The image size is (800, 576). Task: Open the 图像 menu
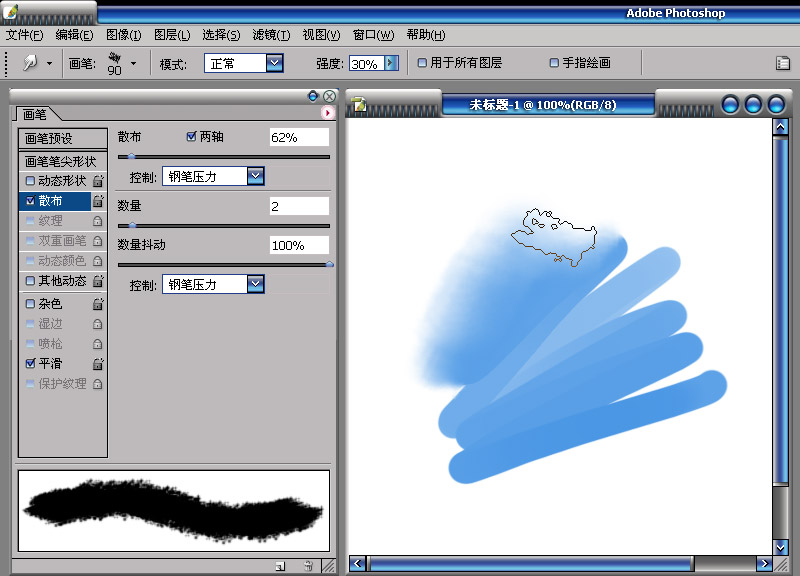pos(123,35)
